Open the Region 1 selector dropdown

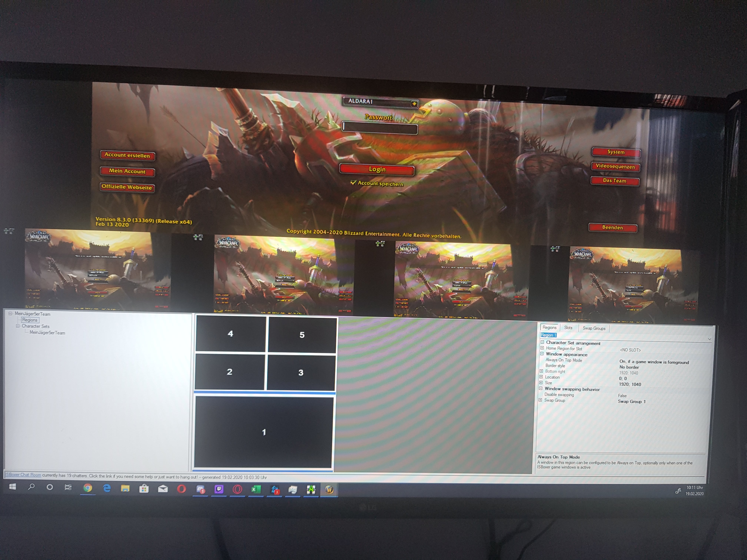pyautogui.click(x=710, y=339)
